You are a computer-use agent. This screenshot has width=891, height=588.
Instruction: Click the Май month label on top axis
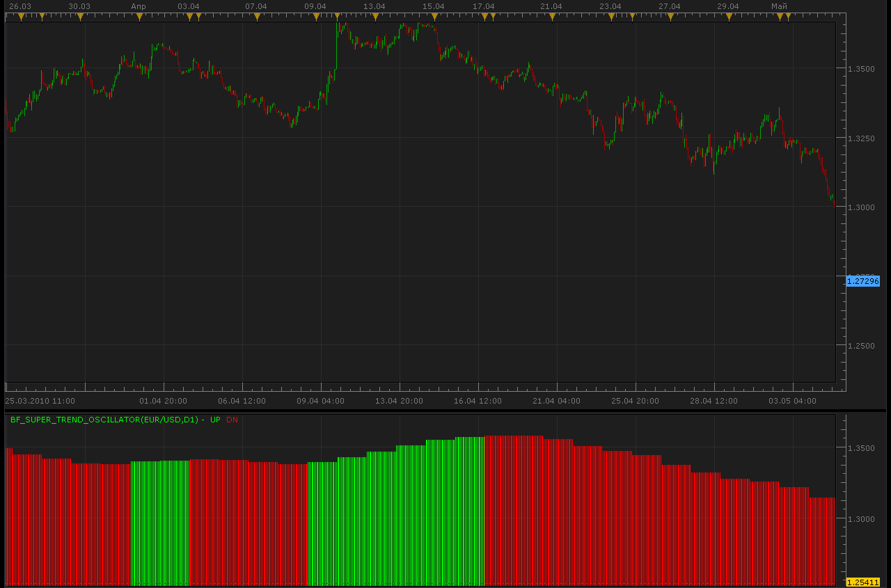pos(779,6)
